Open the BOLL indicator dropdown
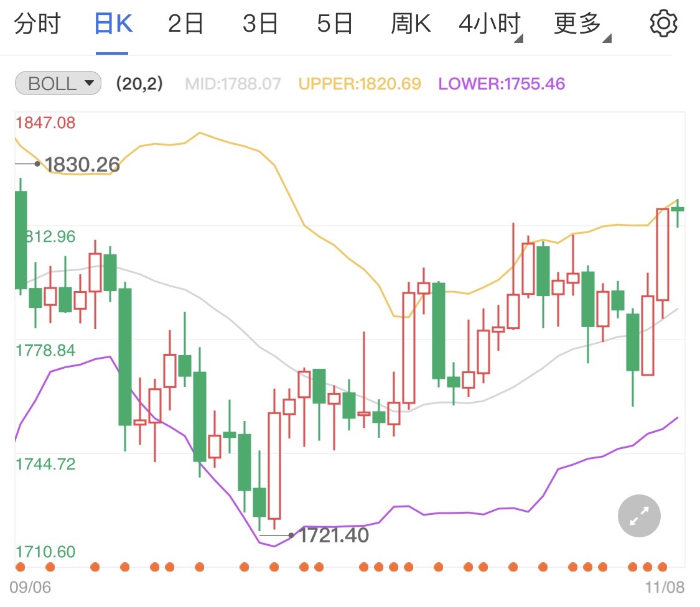700x607 pixels. (x=57, y=83)
